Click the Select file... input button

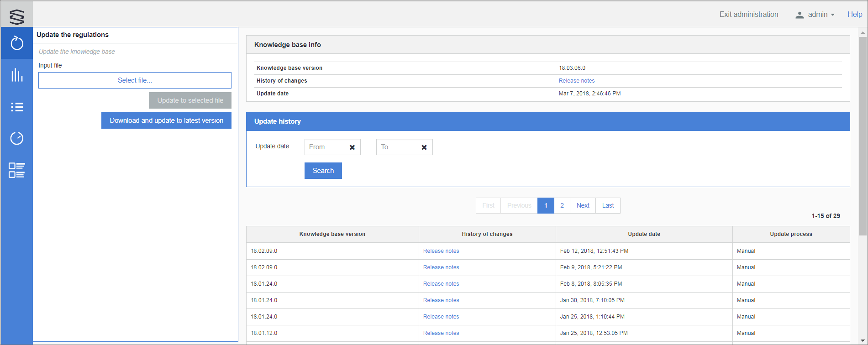click(135, 80)
